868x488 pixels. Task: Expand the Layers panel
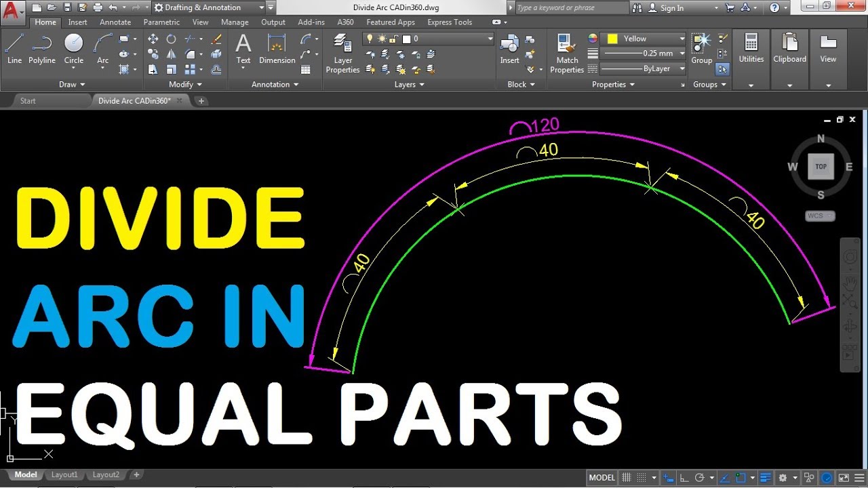click(410, 85)
